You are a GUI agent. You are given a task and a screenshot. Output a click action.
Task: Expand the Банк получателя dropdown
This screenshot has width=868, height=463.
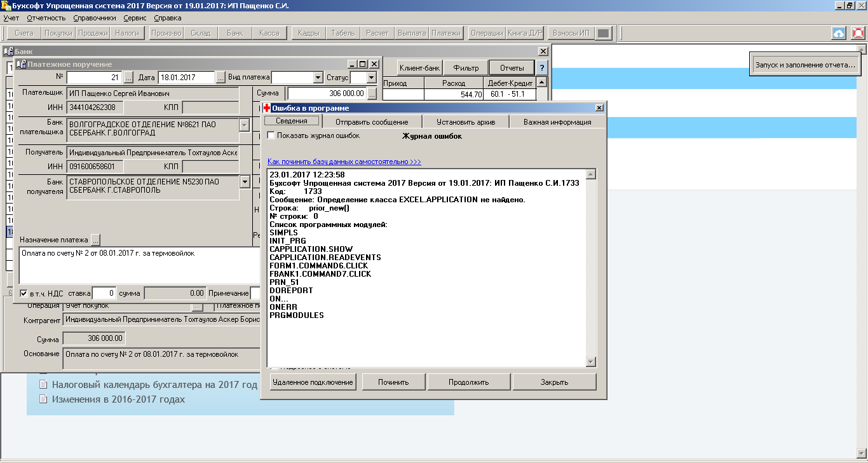tap(245, 182)
